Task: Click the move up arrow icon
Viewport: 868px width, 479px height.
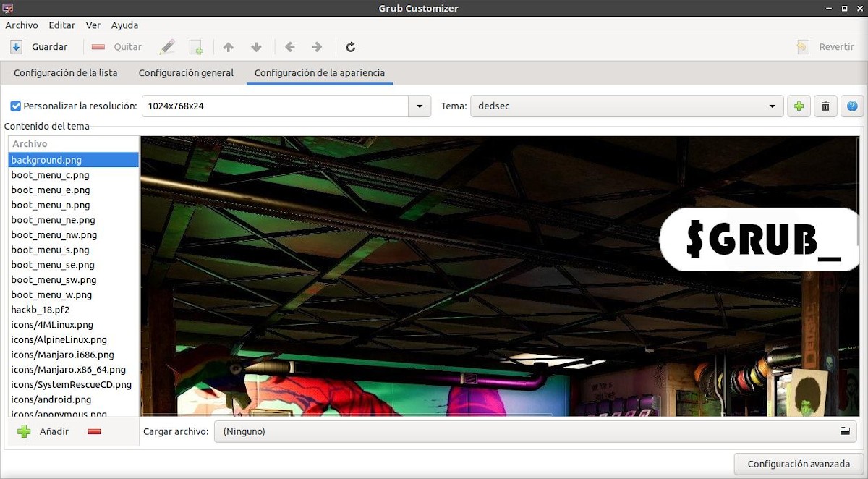Action: coord(229,47)
